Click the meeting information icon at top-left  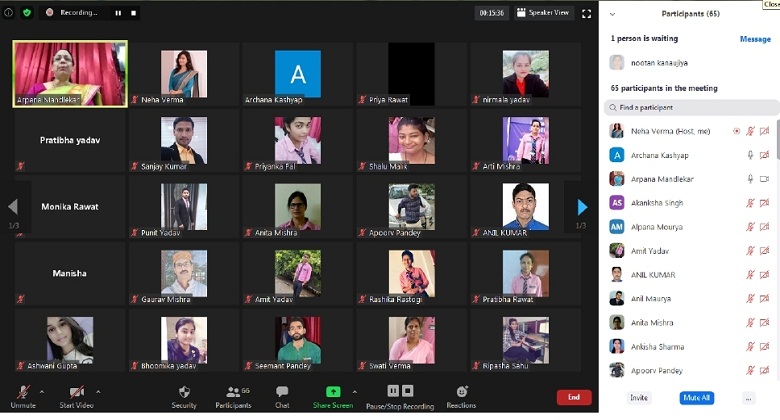(x=9, y=13)
